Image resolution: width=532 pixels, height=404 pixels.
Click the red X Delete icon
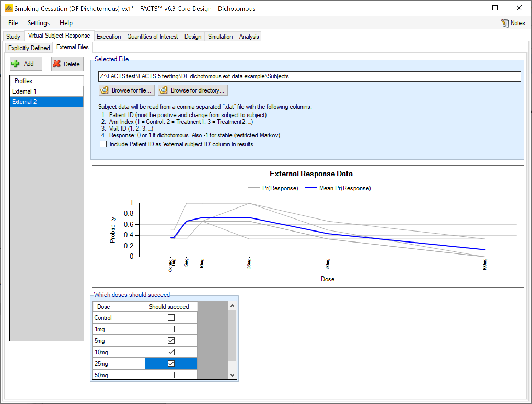pos(57,64)
